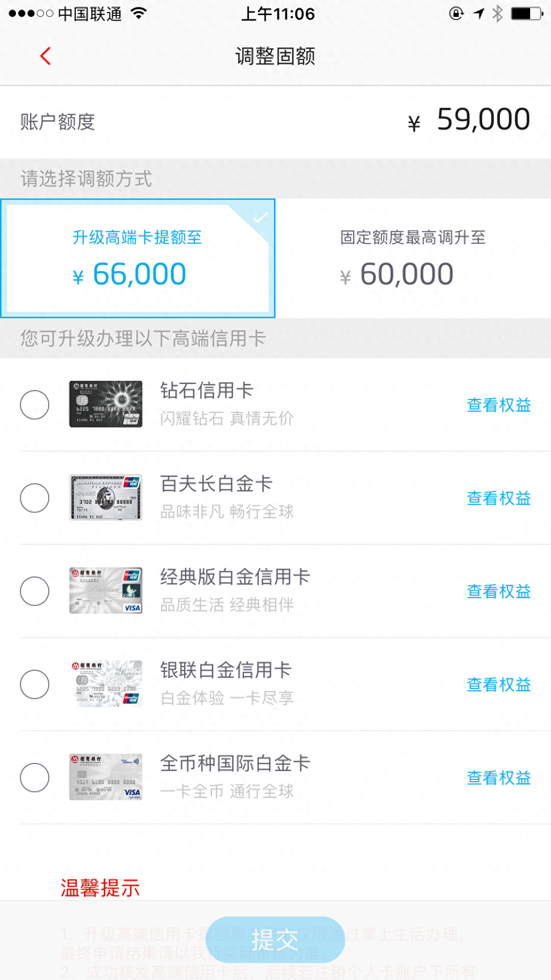Tap the Wi-Fi status icon
This screenshot has width=551, height=980.
coord(139,14)
